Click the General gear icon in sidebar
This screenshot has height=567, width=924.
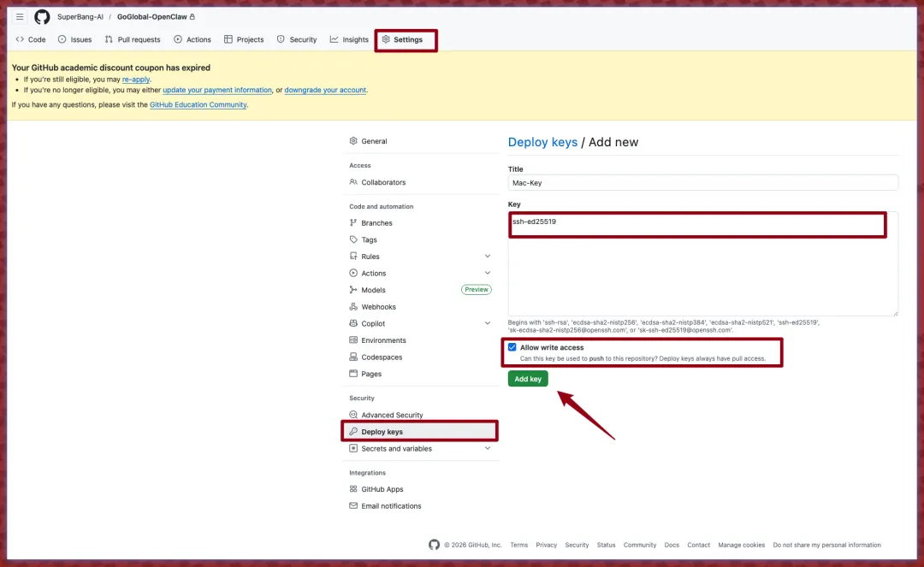pos(353,141)
